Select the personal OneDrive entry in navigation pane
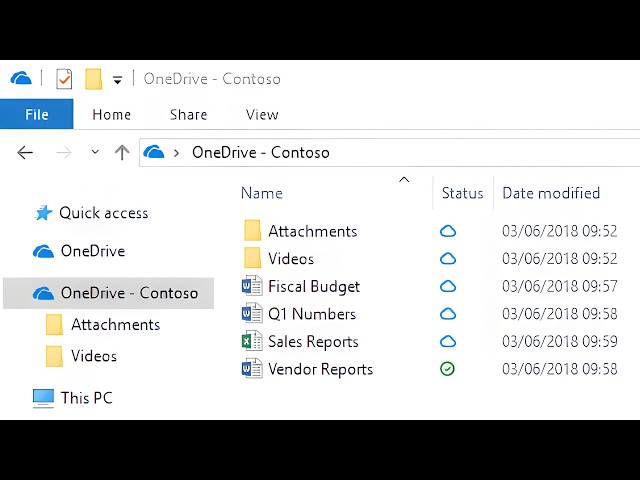Viewport: 640px width, 480px height. 93,251
